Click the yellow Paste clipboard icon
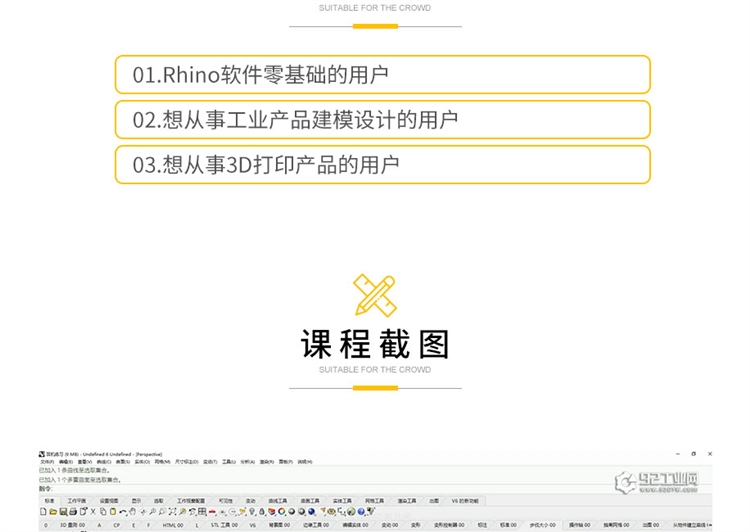 click(113, 511)
